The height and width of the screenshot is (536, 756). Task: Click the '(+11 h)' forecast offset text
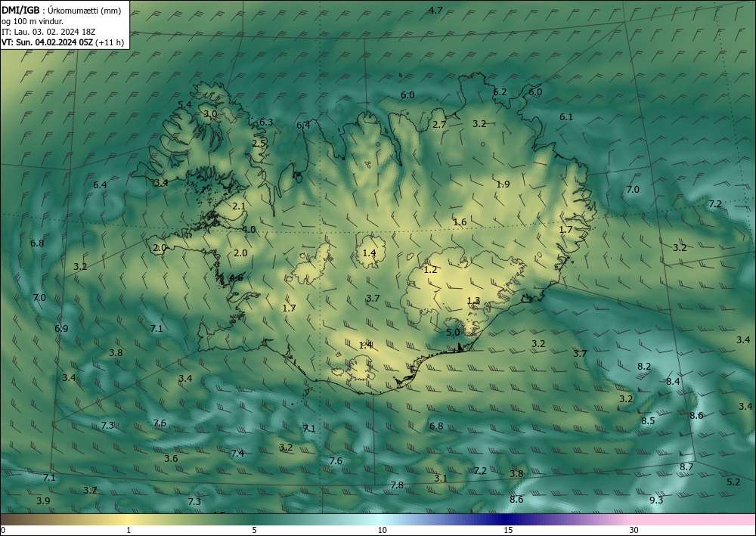110,42
